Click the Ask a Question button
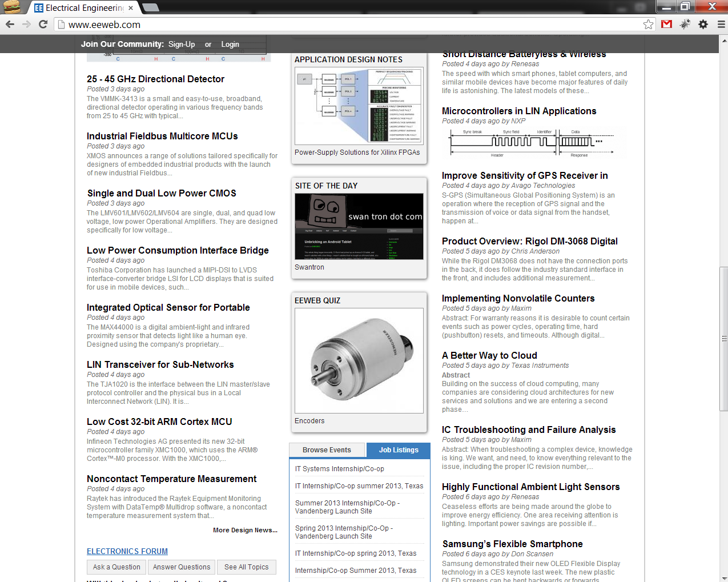 click(x=116, y=567)
